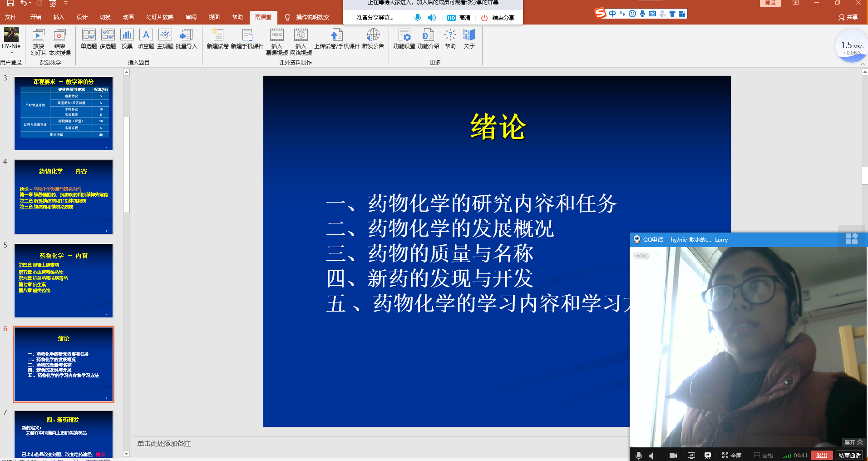Collapse the ribbon with the chevron arrow
The image size is (868, 461).
click(863, 64)
